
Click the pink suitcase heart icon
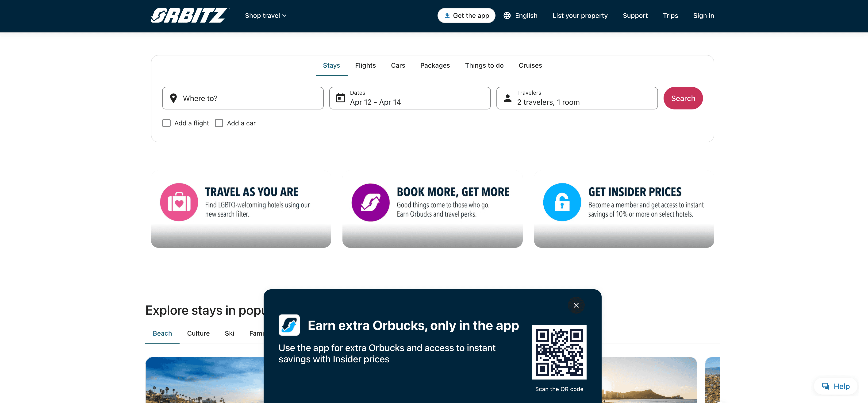click(x=179, y=202)
